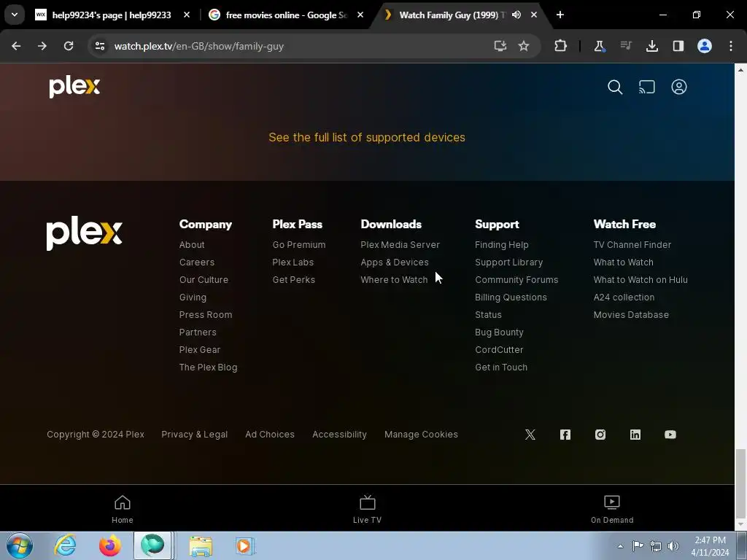Click the large Plex footer logo
This screenshot has width=747, height=560.
[85, 233]
